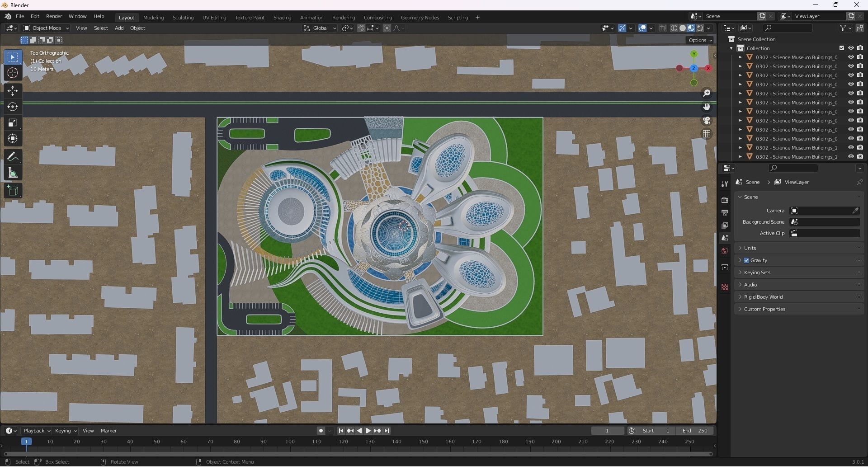Disable Collection in renders camera icon

860,48
